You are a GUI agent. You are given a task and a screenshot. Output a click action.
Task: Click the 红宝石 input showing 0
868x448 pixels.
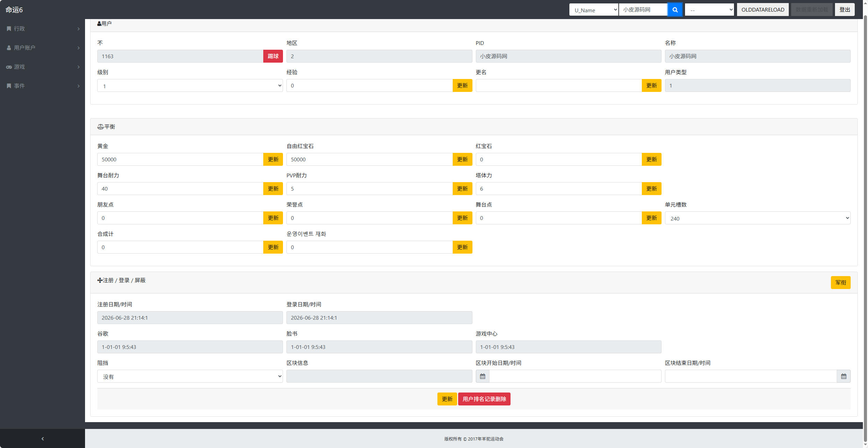558,159
